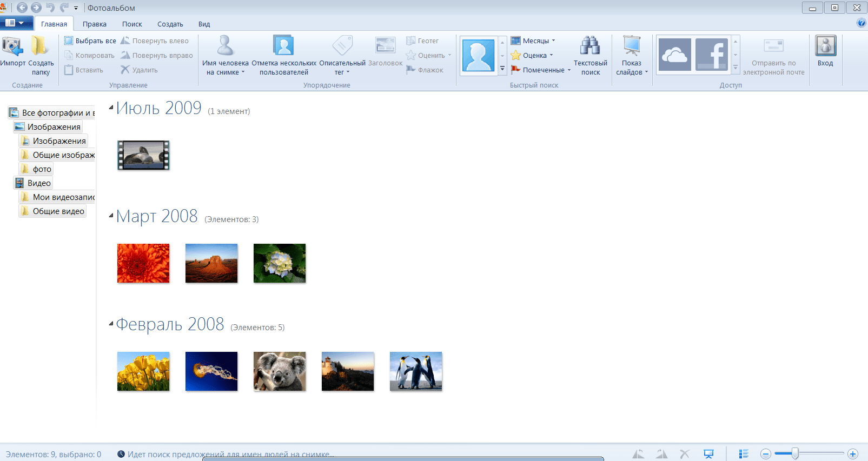Rotate the photo right in the ribbon

tap(157, 56)
